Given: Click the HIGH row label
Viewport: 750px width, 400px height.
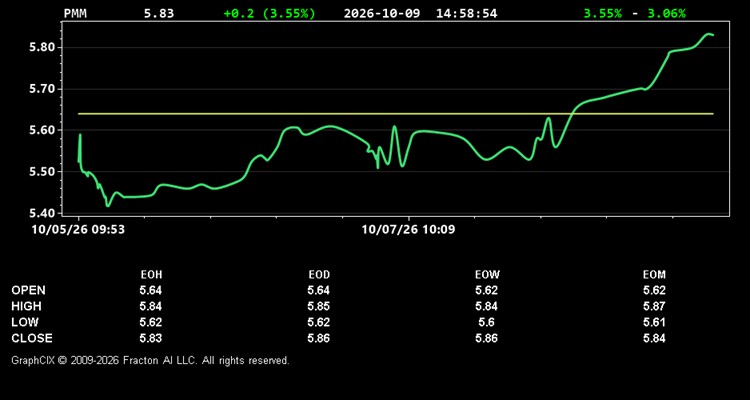Looking at the screenshot, I should [x=26, y=306].
